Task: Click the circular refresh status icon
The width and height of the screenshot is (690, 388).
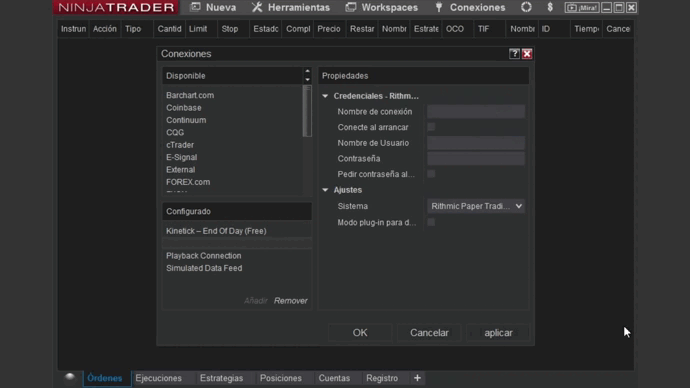Action: coord(526,7)
